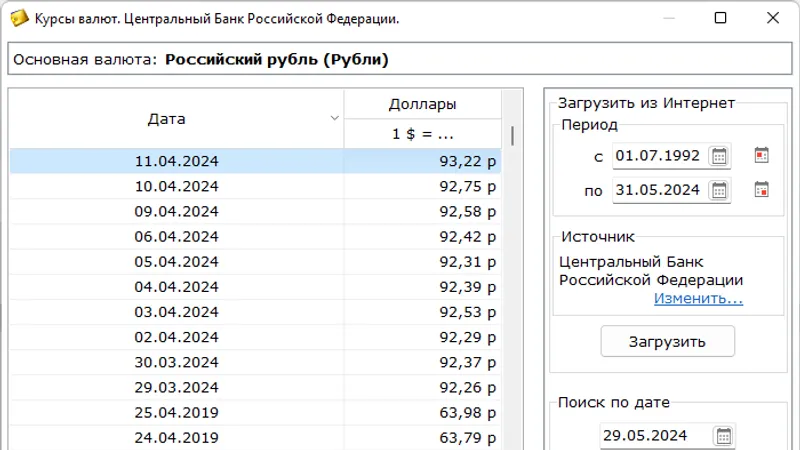Click red calendar icon beside start date
This screenshot has width=800, height=450.
tap(761, 156)
